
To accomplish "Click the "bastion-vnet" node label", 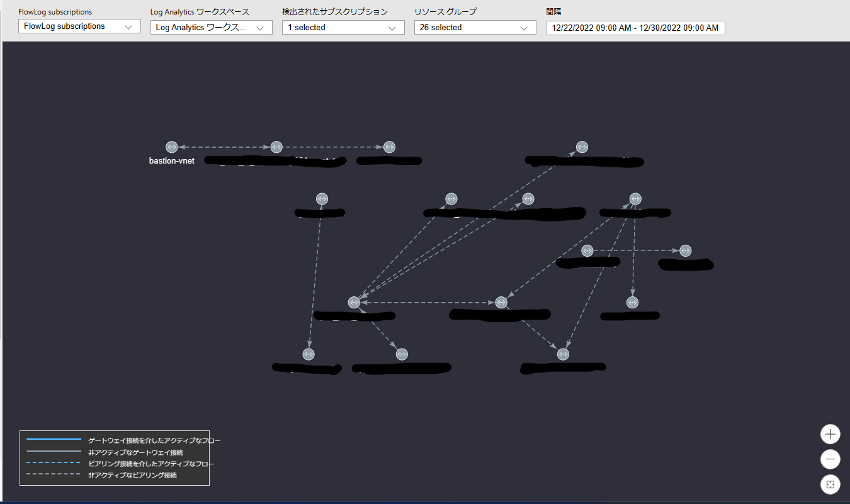I will (172, 161).
